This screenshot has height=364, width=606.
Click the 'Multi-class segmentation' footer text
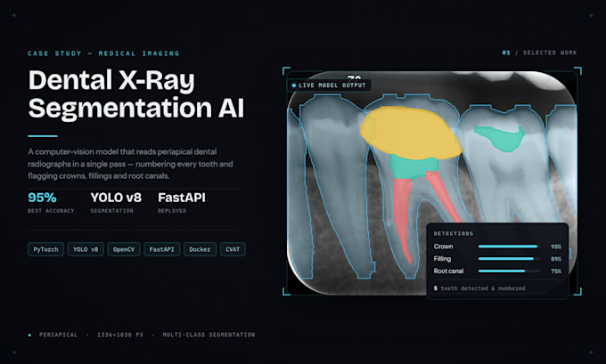[209, 335]
